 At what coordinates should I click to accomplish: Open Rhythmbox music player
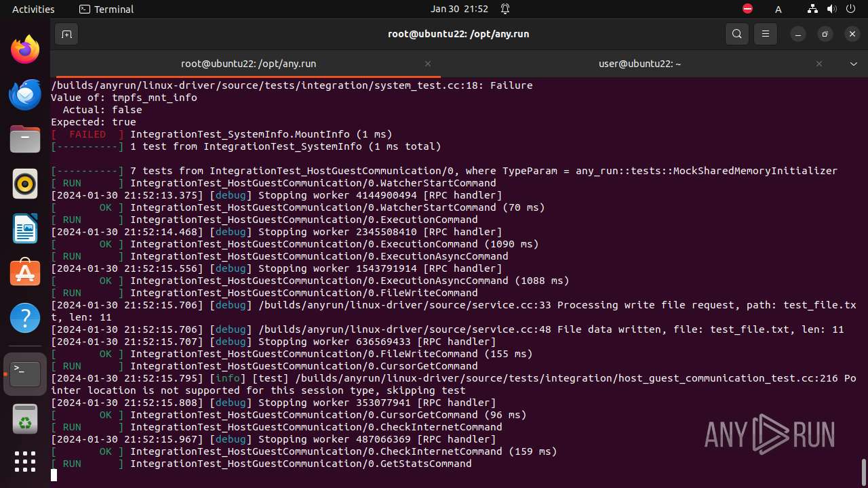point(25,184)
